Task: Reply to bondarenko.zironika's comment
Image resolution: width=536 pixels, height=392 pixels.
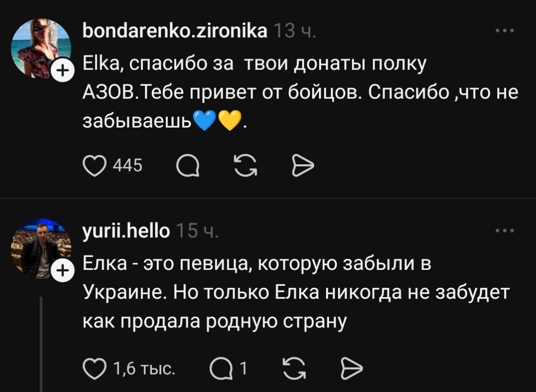Action: point(188,166)
